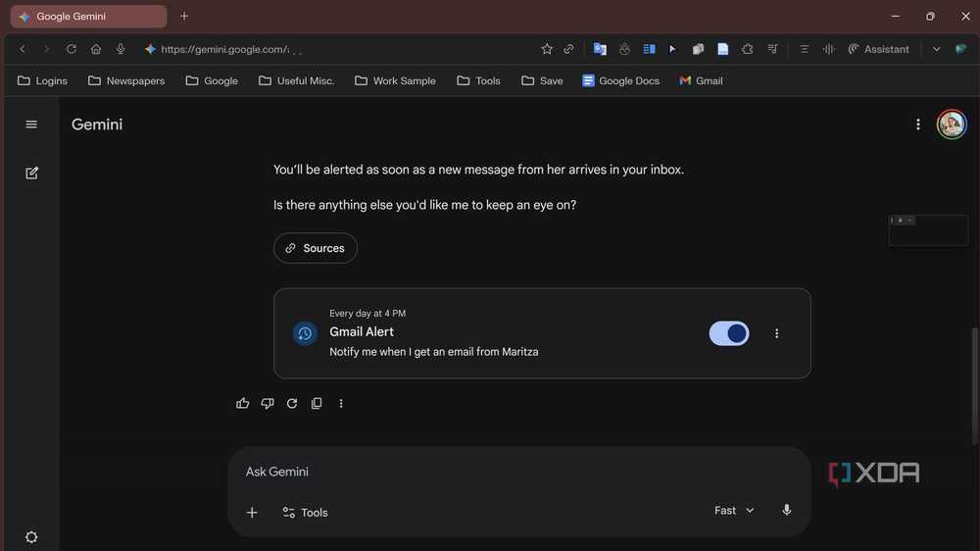Viewport: 980px width, 551px height.
Task: Click the address bar URL
Action: pos(225,49)
